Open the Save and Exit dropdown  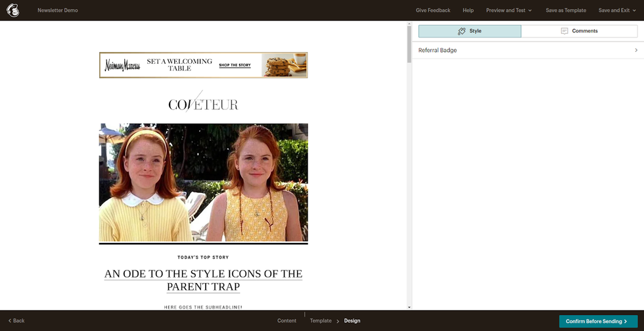point(618,11)
